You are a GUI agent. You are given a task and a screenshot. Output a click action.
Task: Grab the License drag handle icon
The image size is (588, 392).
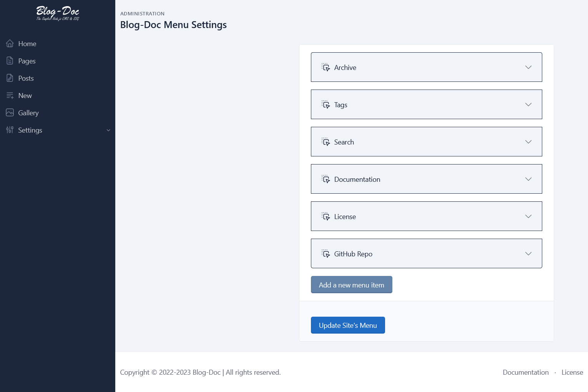coord(326,216)
